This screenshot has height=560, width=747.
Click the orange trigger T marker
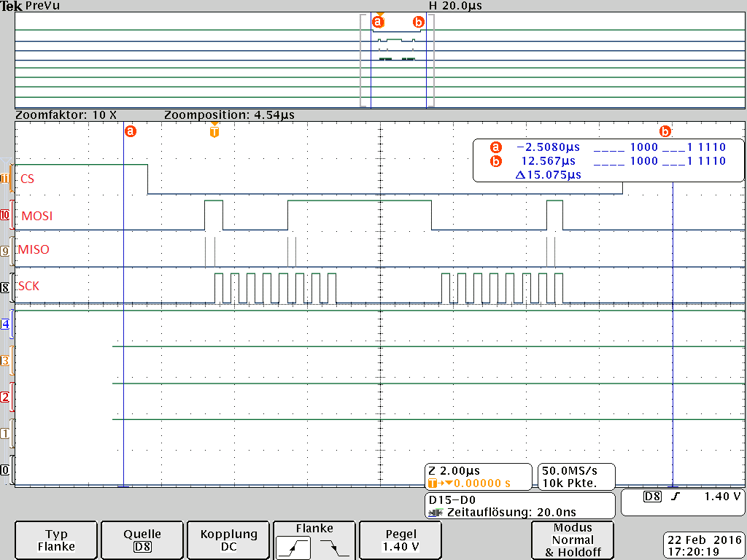click(x=214, y=130)
